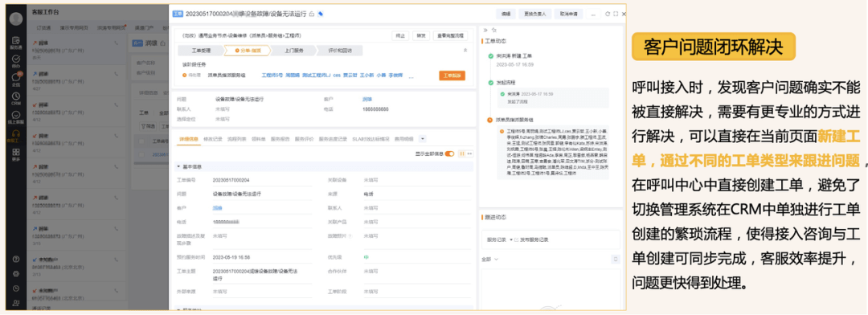The height and width of the screenshot is (315, 868).
Task: Click the horizontal layout icon beside the toggle
Action: coord(469,153)
